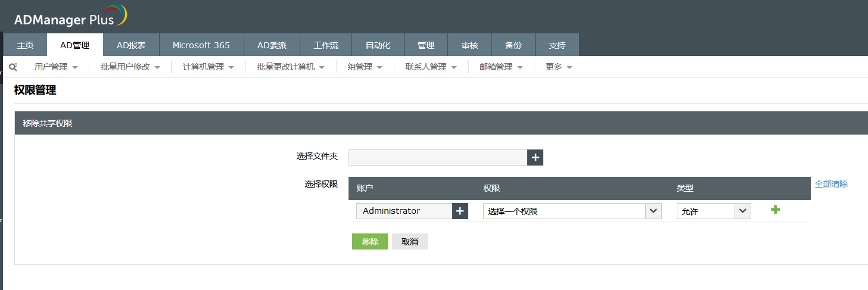Add permission row with green plus
This screenshot has height=290, width=868.
click(x=775, y=210)
